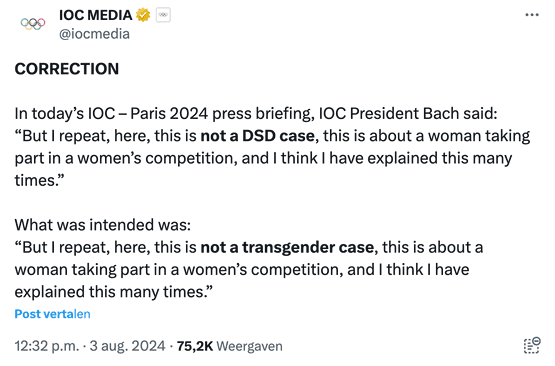Click the 'What was intended was:' line
Image resolution: width=555 pixels, height=366 pixels.
tap(103, 225)
